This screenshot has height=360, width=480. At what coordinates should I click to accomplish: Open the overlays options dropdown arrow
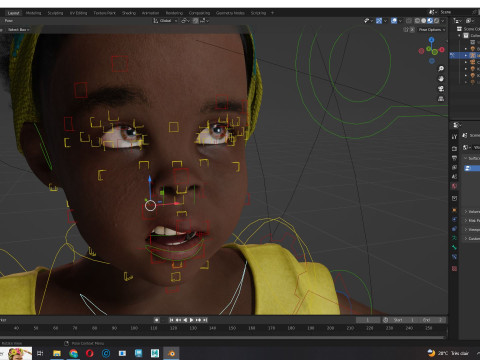pyautogui.click(x=401, y=21)
